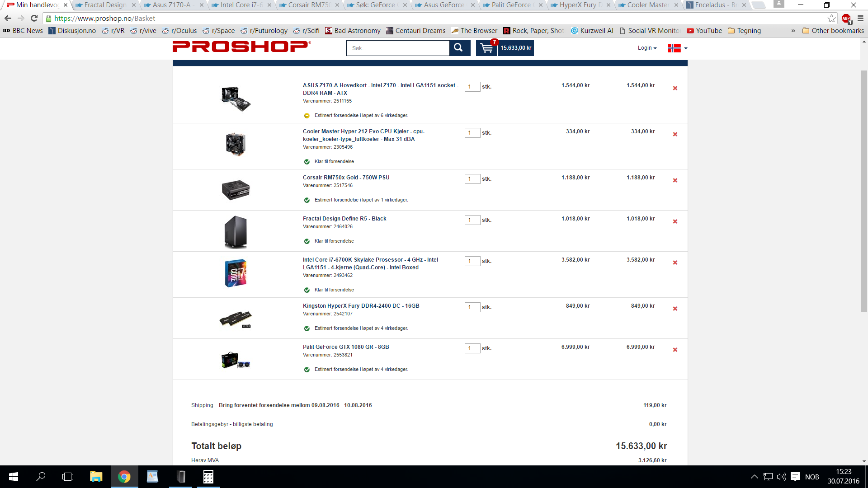
Task: Open Other bookmarks folder
Action: [x=833, y=31]
